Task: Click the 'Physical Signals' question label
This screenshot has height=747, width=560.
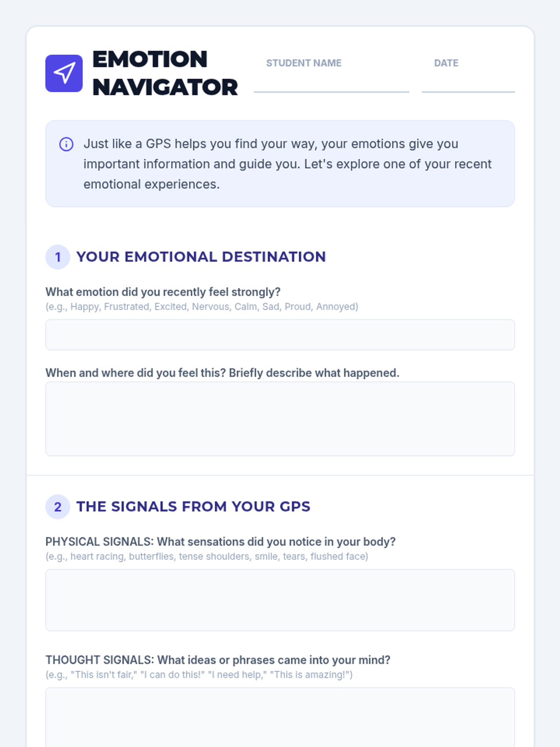Action: 220,542
